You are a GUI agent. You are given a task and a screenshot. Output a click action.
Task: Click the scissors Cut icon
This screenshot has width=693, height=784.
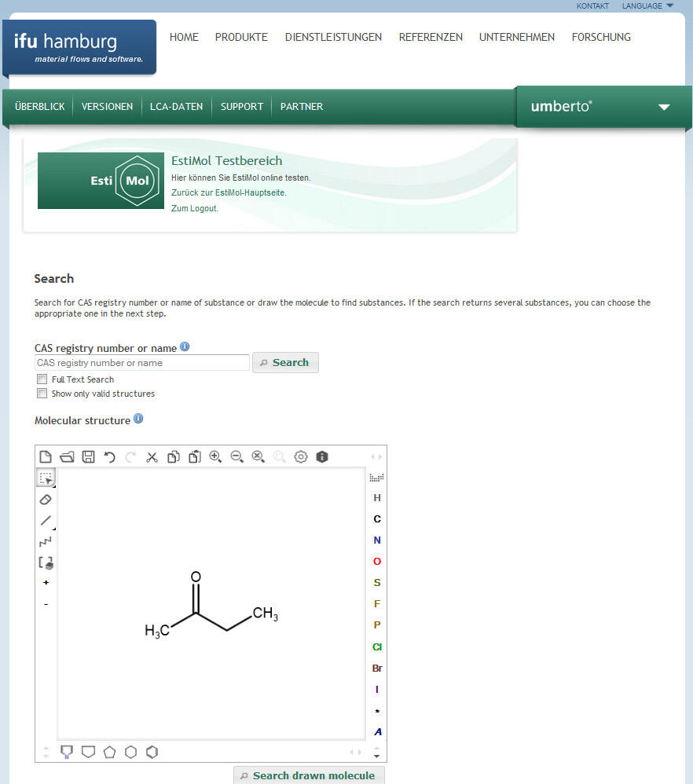[x=152, y=456]
